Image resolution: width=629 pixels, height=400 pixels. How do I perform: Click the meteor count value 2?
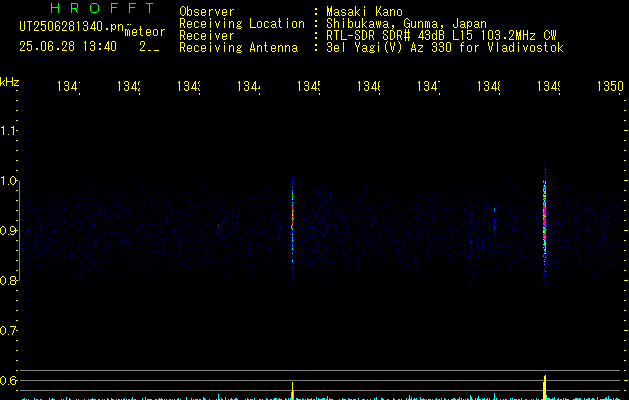(143, 47)
